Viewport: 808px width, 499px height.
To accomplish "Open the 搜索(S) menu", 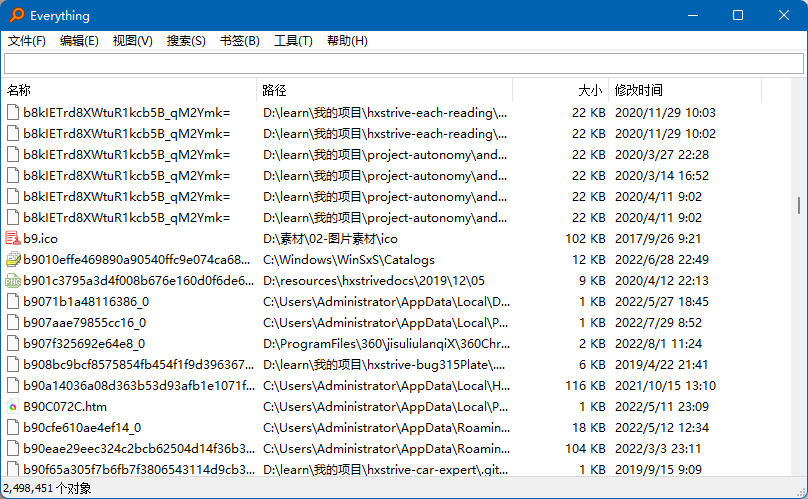I will pyautogui.click(x=186, y=41).
